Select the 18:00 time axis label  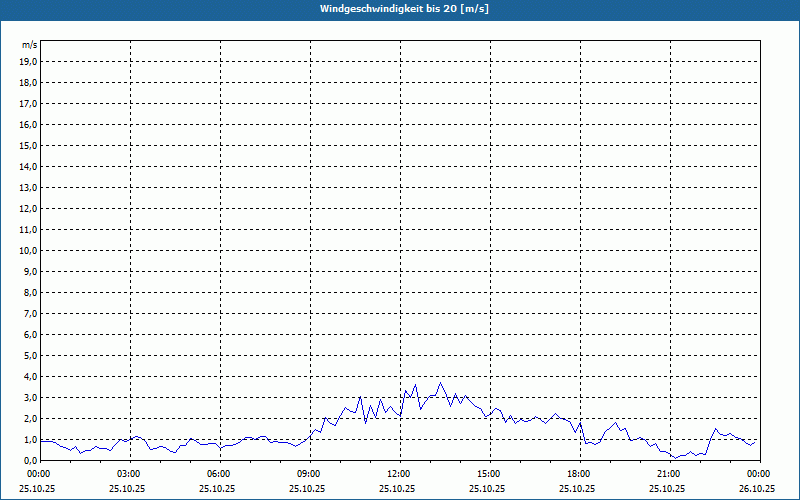click(579, 474)
